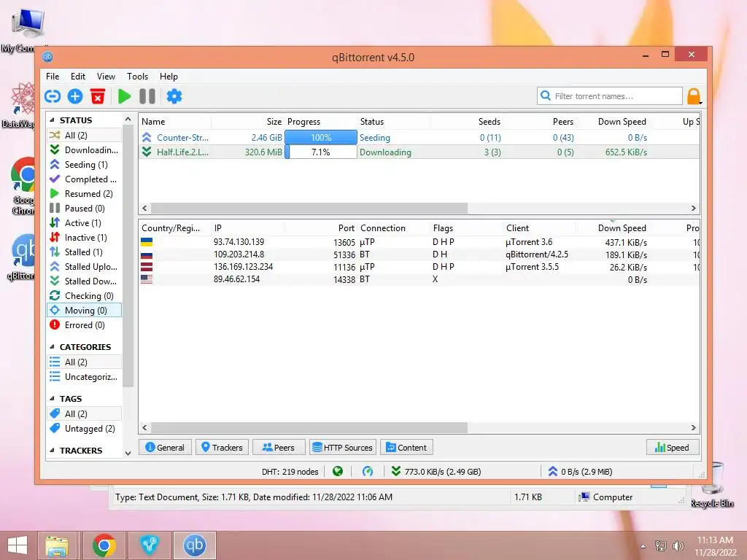Select peer 89.46.62.154
Viewport: 747px width, 560px height.
(x=419, y=279)
